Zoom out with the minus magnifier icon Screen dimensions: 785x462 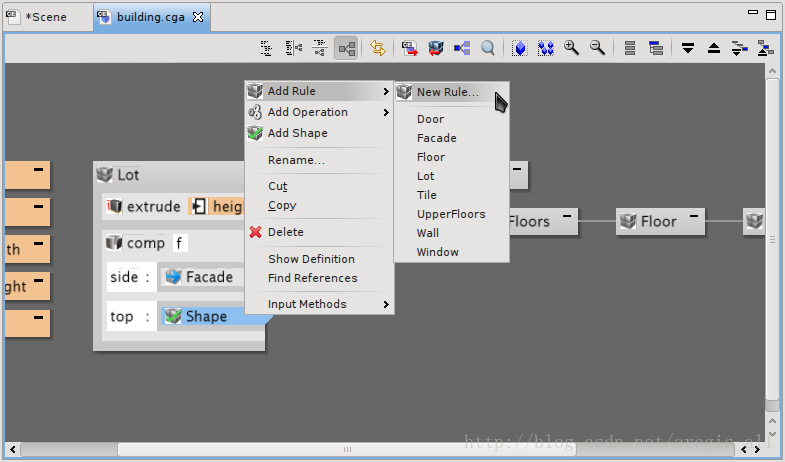[597, 48]
